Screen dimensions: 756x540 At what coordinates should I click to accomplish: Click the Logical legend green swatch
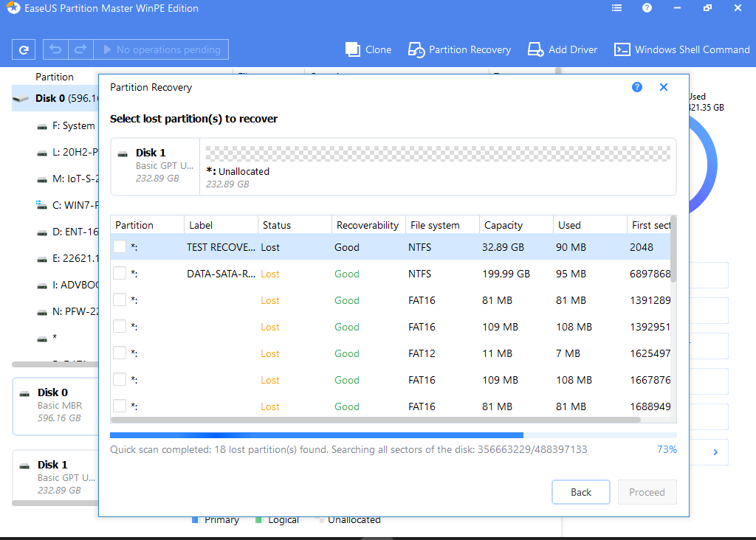pos(258,520)
